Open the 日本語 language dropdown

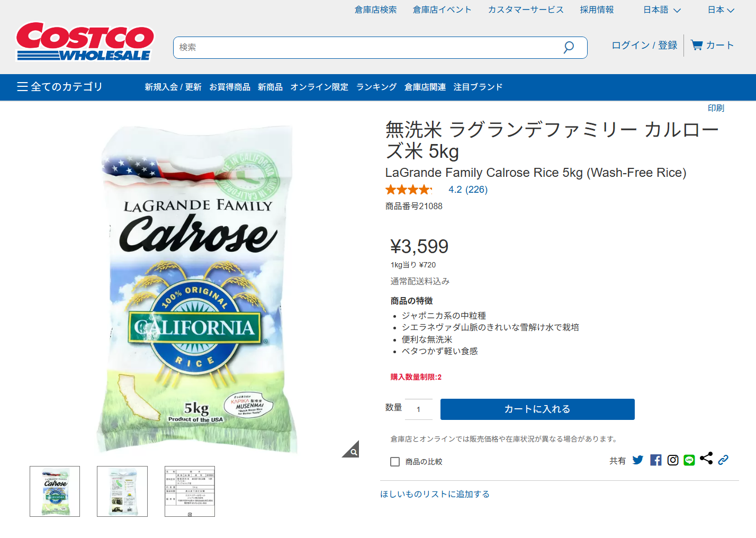click(x=662, y=10)
